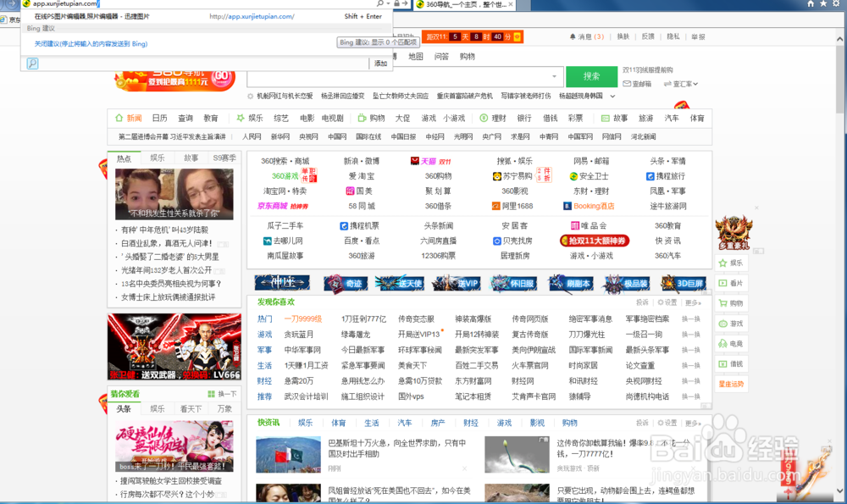
Task: Click the scrollbar up arrow
Action: pyautogui.click(x=839, y=39)
